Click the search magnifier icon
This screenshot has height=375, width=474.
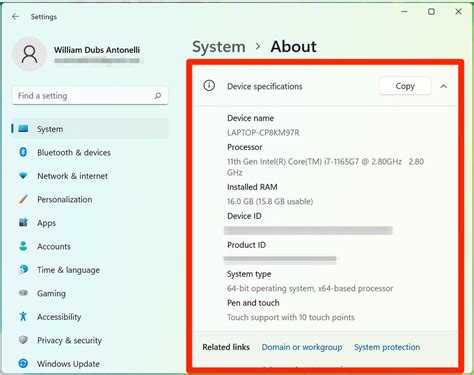(158, 96)
